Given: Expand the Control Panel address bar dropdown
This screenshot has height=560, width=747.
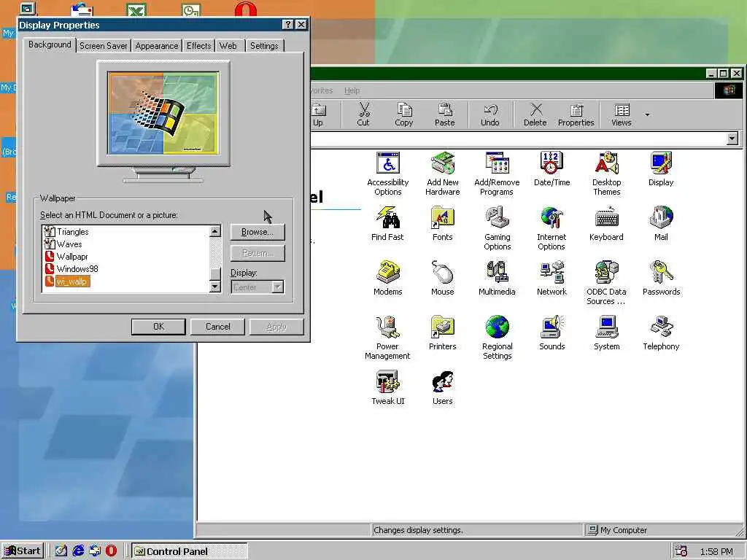Looking at the screenshot, I should [732, 139].
